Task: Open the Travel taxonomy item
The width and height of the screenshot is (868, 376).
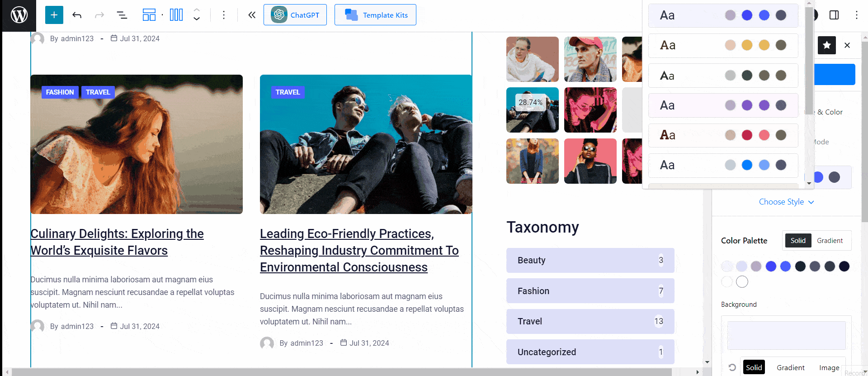Action: click(590, 321)
